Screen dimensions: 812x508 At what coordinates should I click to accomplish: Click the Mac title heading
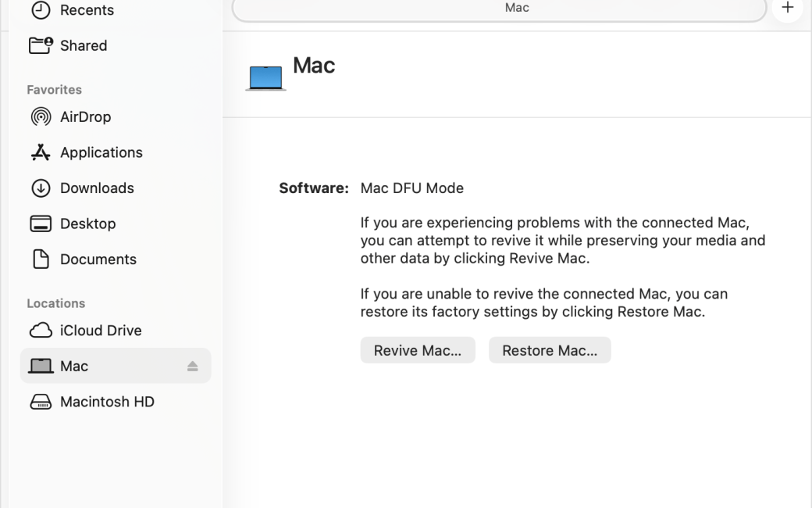[314, 66]
